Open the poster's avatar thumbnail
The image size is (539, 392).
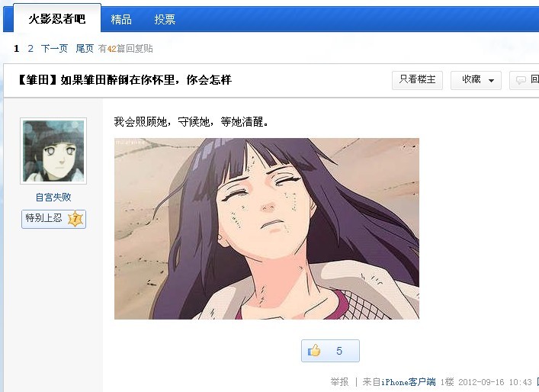[x=53, y=150]
